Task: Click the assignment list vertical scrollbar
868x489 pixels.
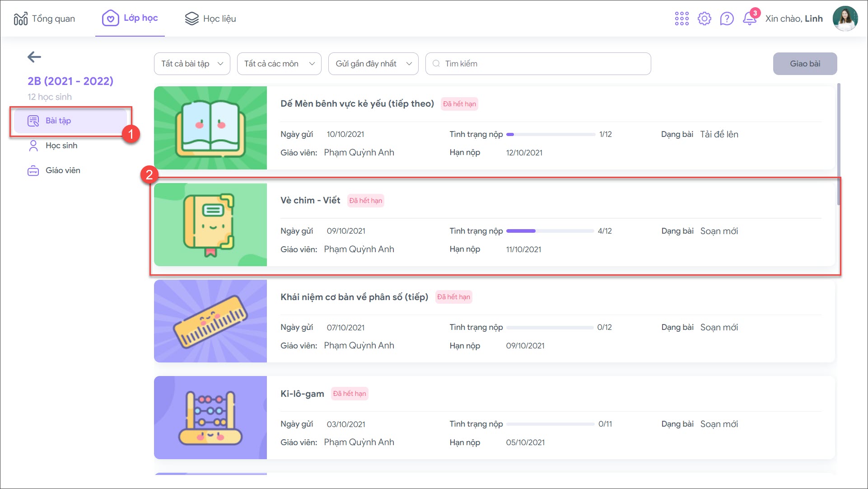Action: [839, 145]
